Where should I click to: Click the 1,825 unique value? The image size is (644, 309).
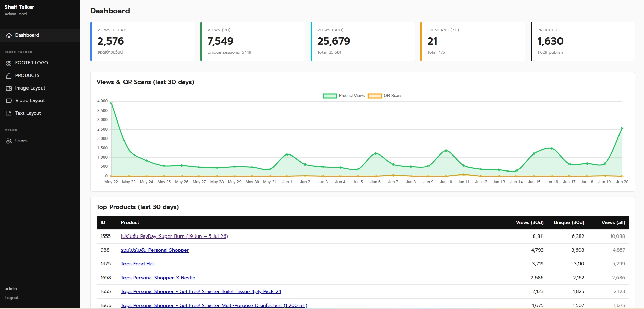tap(578, 291)
